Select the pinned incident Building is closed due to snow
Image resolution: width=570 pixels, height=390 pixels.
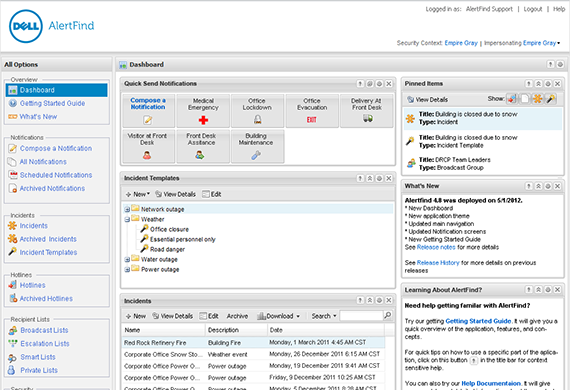pos(482,118)
